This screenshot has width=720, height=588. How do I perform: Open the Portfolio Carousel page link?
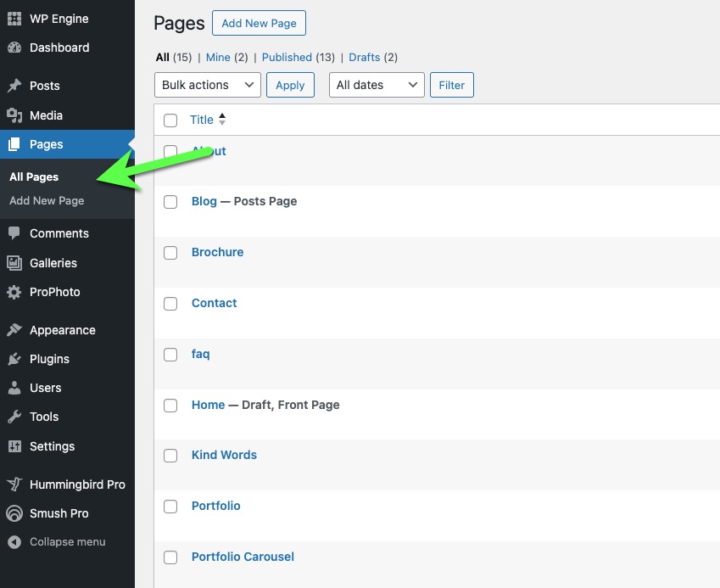point(243,557)
